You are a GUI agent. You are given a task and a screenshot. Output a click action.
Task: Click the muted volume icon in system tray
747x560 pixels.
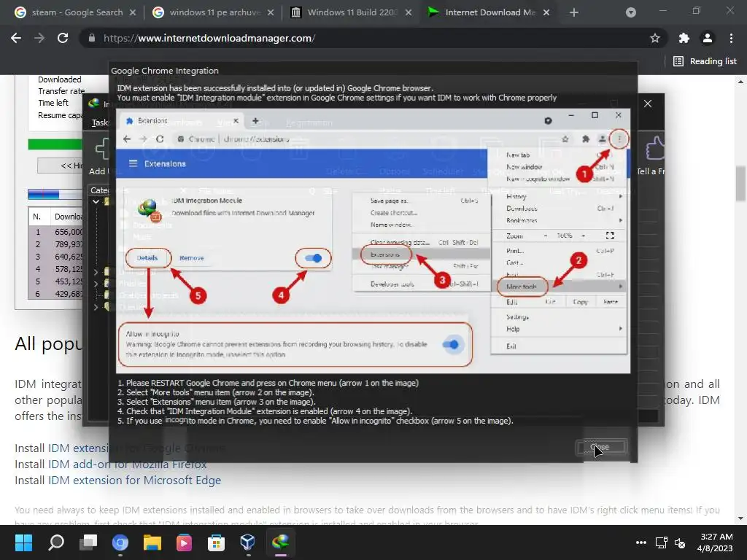680,542
